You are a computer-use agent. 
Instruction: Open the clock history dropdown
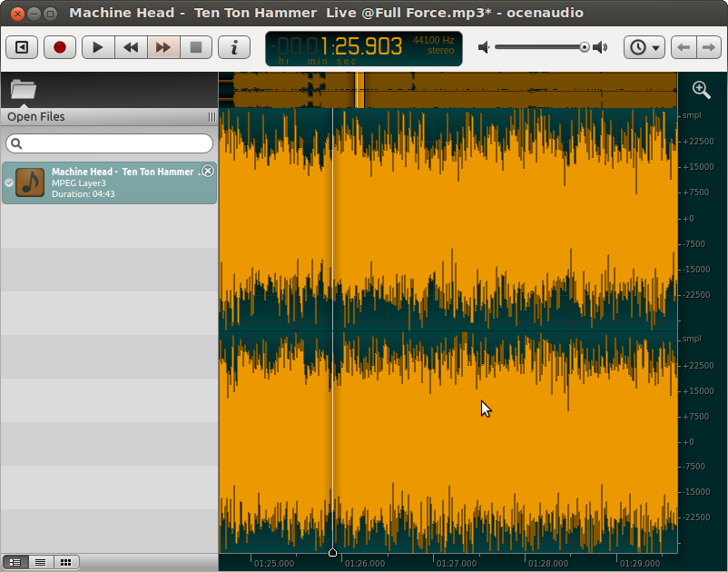pos(645,47)
